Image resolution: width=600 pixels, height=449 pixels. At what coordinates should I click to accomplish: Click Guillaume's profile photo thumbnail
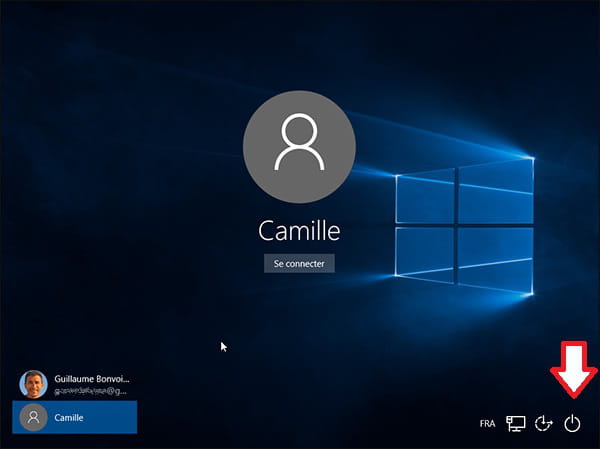(34, 384)
